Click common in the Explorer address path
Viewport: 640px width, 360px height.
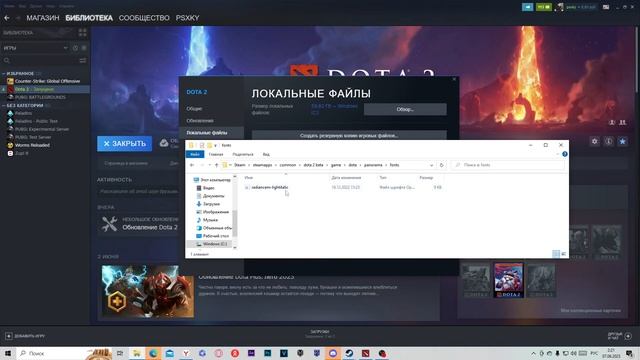tap(288, 165)
